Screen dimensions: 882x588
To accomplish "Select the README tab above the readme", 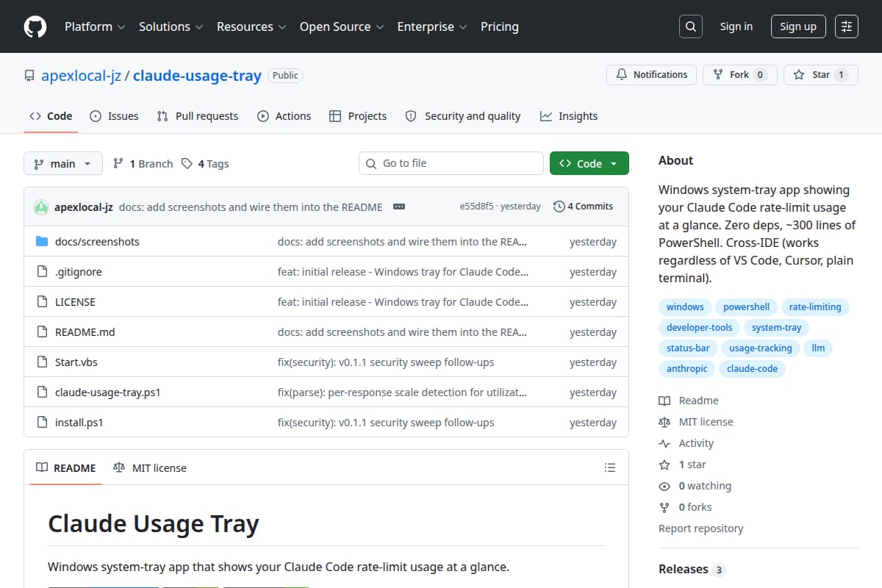I will [x=66, y=467].
